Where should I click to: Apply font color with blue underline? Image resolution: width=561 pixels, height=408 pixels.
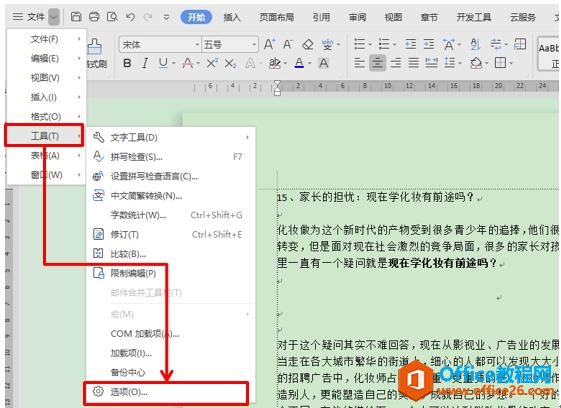(299, 63)
